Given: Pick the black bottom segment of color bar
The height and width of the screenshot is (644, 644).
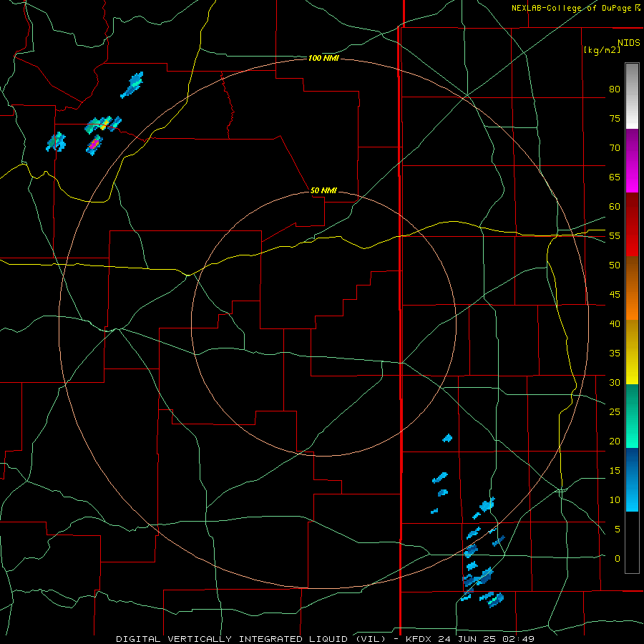Looking at the screenshot, I should pos(632,542).
